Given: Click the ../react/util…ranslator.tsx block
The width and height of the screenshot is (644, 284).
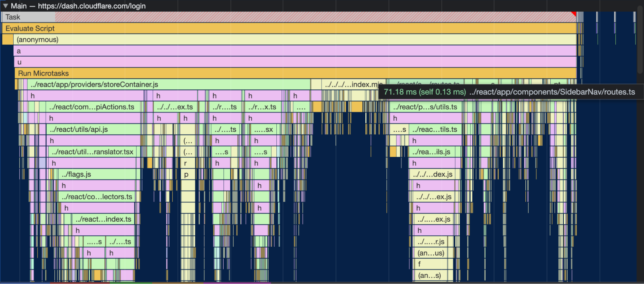Looking at the screenshot, I should (93, 152).
